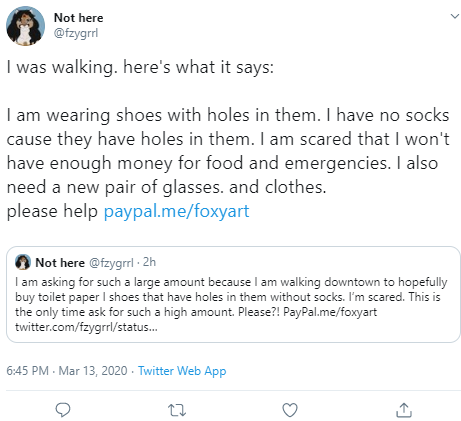
Task: Open the author's large profile avatar
Action: point(25,26)
